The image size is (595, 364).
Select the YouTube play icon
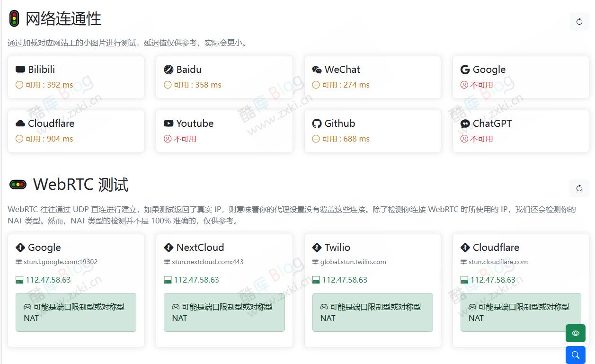(x=169, y=123)
